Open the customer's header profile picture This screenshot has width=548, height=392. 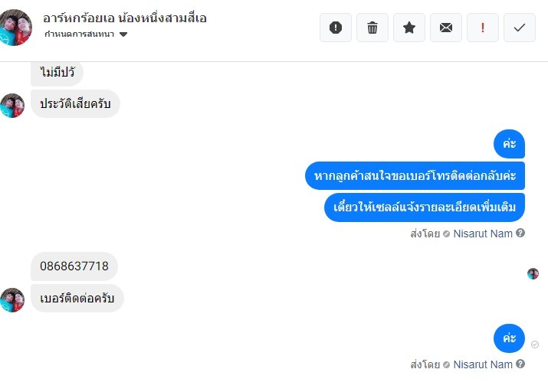pyautogui.click(x=15, y=28)
